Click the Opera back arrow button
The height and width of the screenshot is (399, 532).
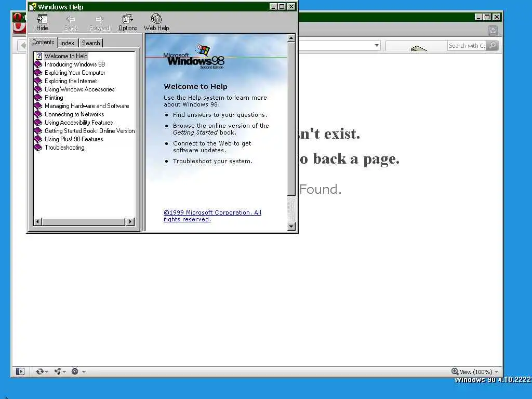23,45
